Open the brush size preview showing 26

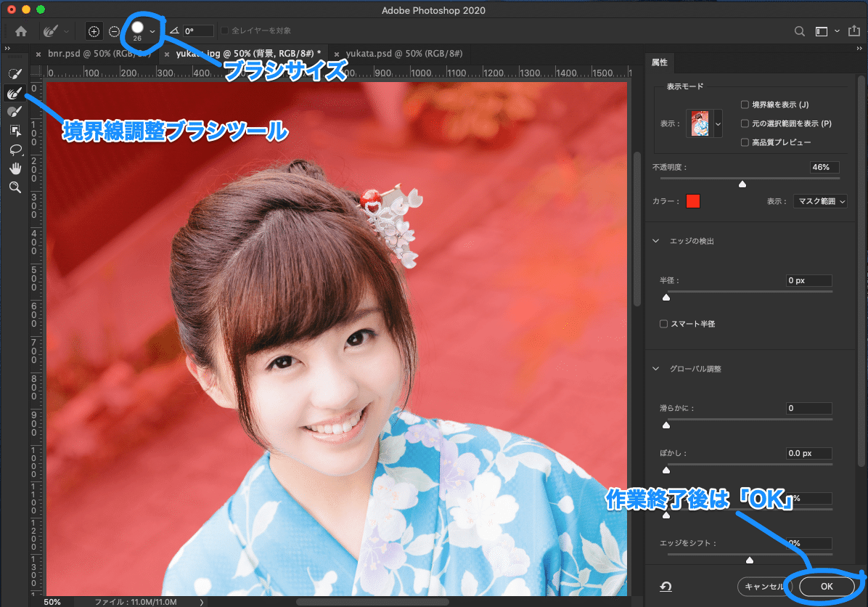click(137, 31)
